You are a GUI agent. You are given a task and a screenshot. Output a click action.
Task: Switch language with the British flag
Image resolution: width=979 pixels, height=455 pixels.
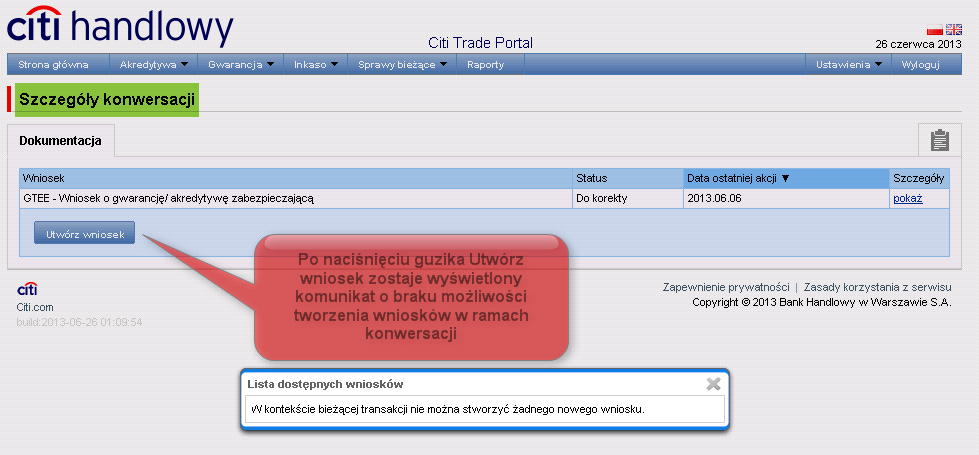[953, 29]
